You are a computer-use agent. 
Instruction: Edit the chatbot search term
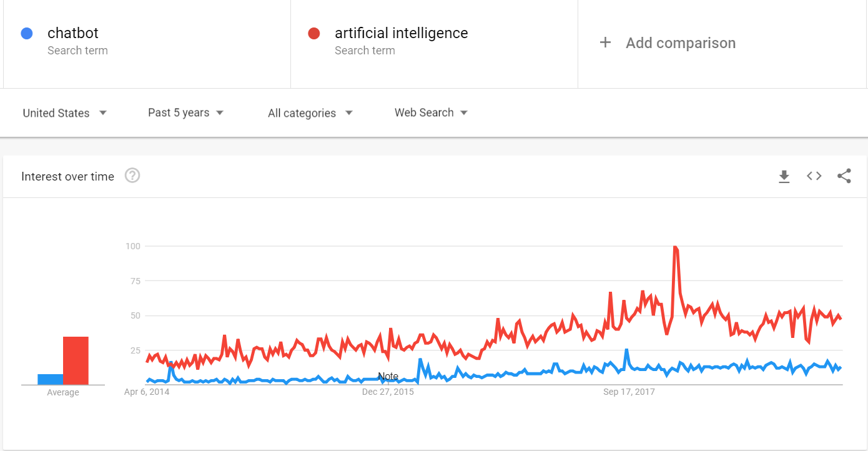73,33
